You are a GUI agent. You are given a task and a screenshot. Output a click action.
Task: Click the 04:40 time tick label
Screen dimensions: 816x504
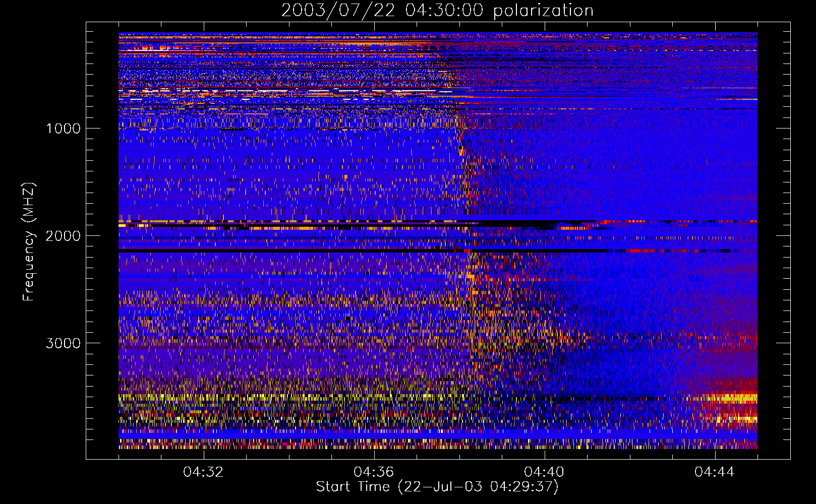[544, 472]
